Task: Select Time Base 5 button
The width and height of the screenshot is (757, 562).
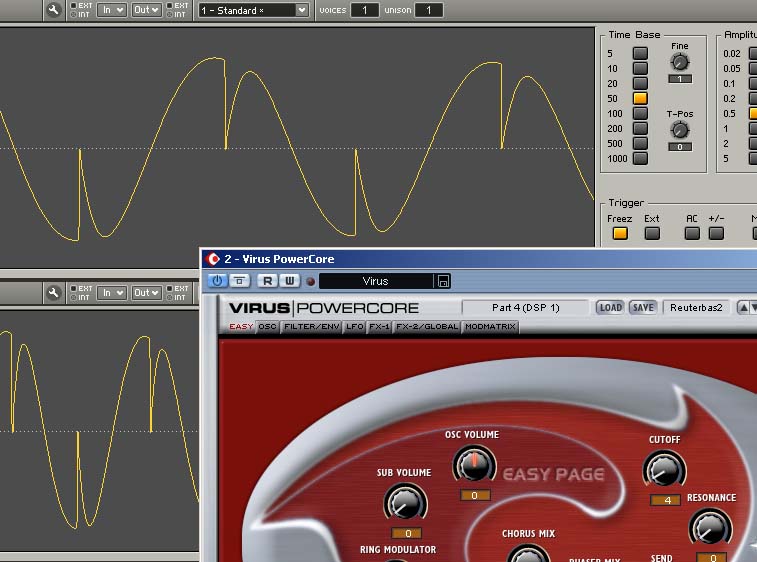Action: point(640,53)
